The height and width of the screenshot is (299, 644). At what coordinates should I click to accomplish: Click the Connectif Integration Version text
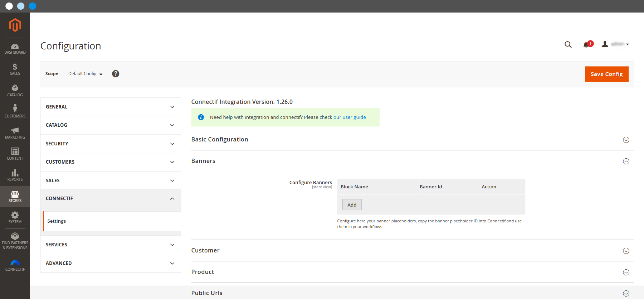pos(242,102)
